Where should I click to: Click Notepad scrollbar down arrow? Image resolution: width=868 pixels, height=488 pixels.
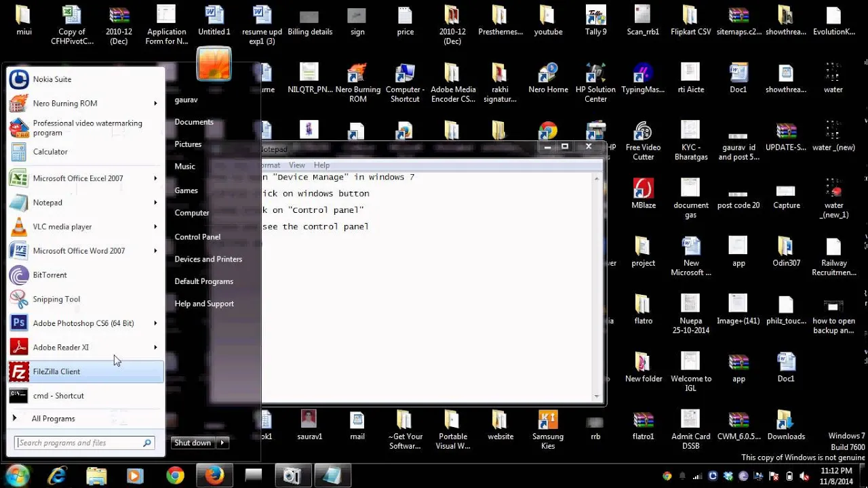[597, 396]
